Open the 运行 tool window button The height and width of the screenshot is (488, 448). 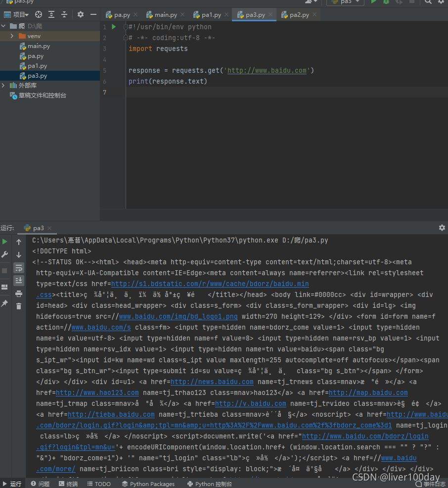click(x=12, y=484)
